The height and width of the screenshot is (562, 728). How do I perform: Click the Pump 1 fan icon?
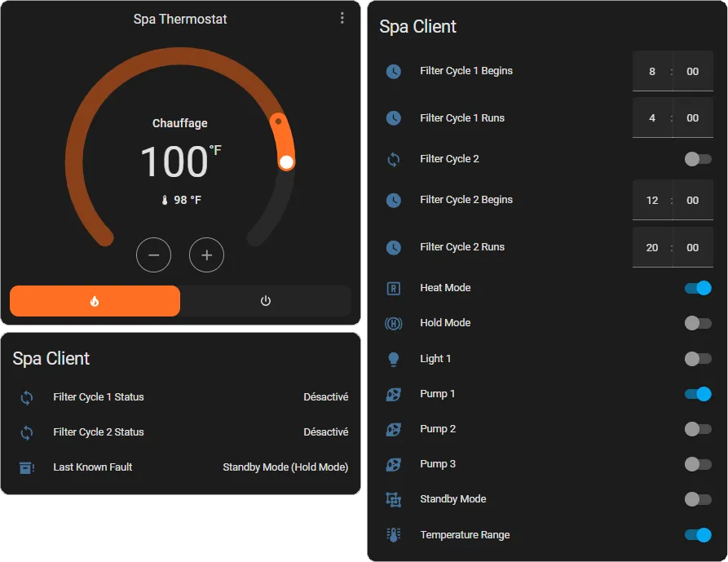tap(393, 394)
